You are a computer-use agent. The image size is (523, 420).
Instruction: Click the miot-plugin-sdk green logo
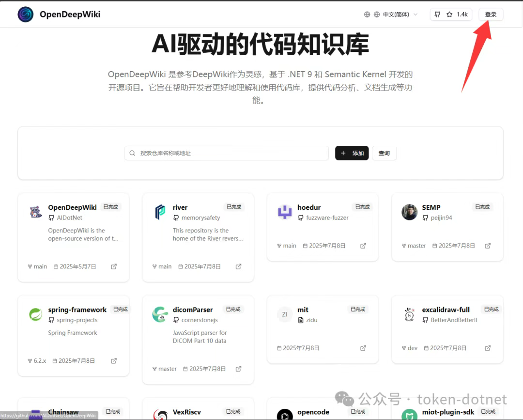[409, 414]
